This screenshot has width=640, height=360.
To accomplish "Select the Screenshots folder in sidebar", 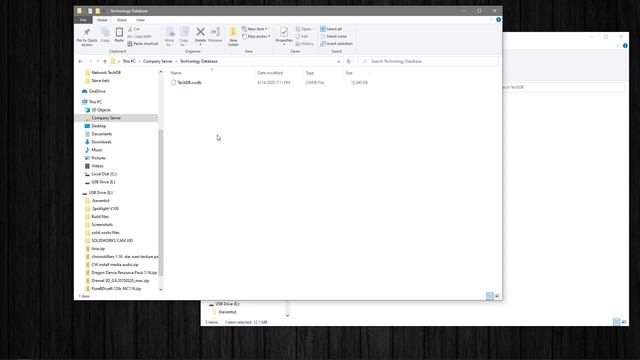I will tap(99, 224).
